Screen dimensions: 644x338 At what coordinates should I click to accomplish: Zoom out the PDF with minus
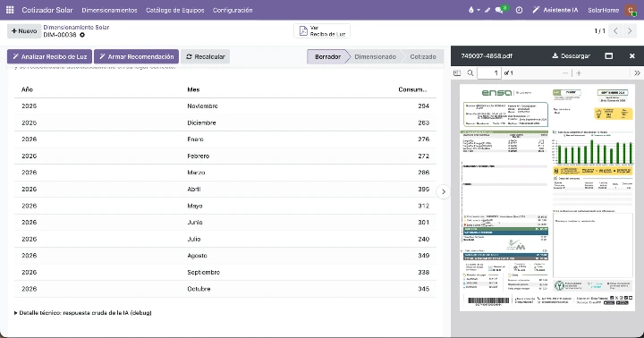click(x=565, y=73)
